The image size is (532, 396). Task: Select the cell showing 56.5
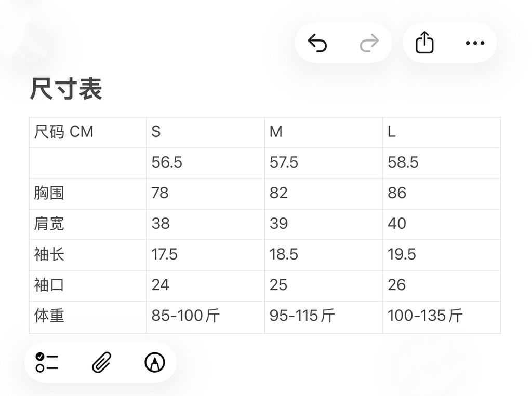coord(167,162)
